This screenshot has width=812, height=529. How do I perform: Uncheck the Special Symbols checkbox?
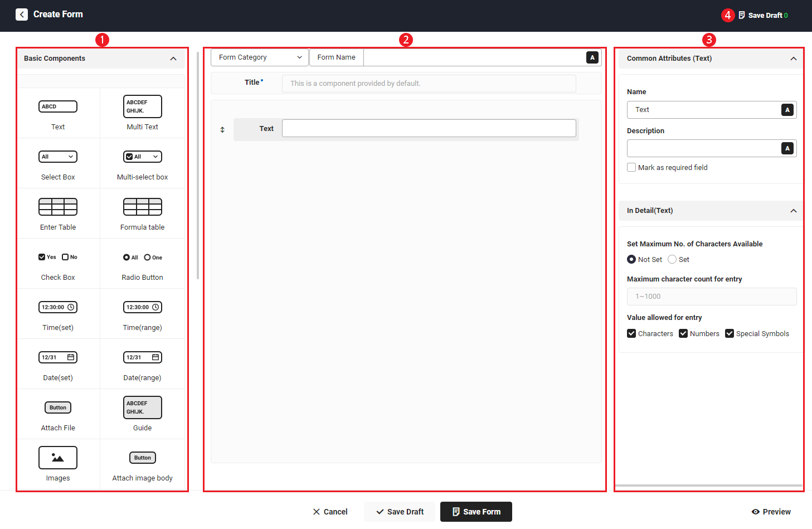click(x=730, y=333)
